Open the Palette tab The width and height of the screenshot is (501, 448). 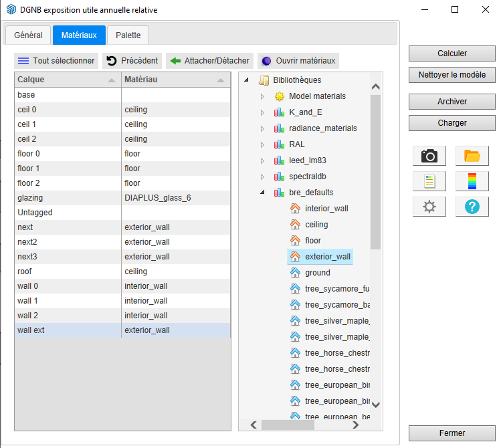pos(128,35)
